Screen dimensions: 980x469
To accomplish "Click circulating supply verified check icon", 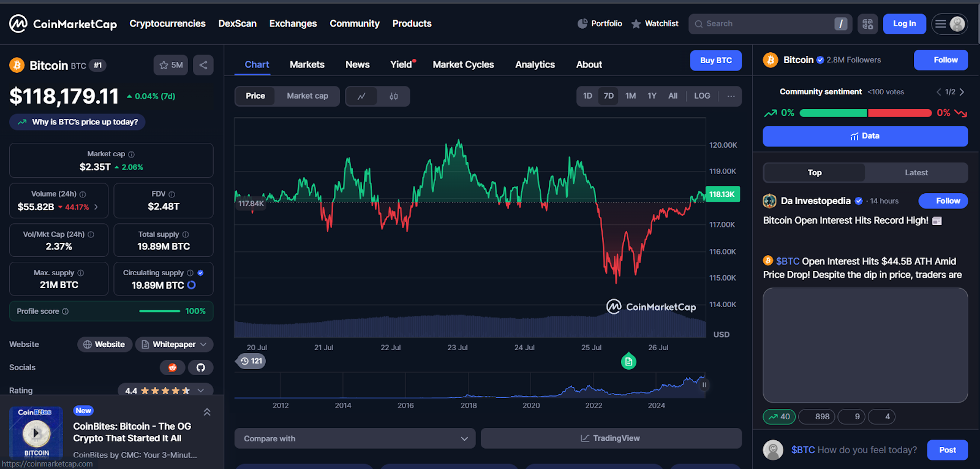I will pos(200,273).
